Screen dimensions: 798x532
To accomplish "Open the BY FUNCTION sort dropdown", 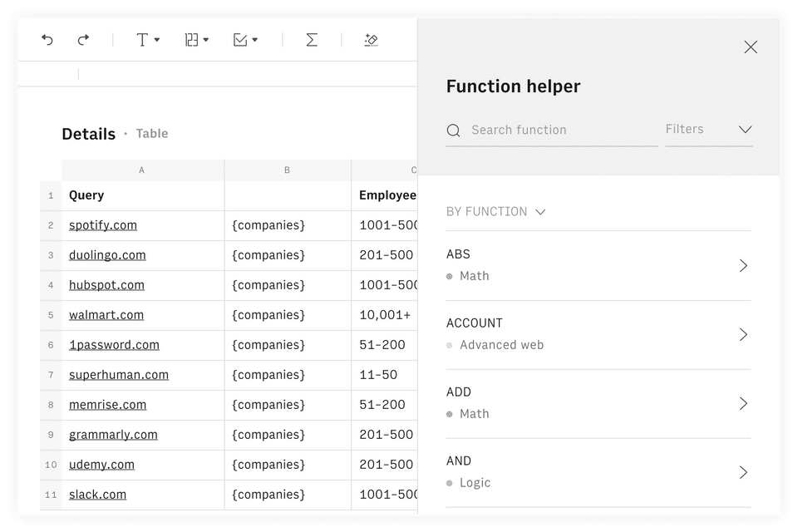I will pyautogui.click(x=495, y=212).
